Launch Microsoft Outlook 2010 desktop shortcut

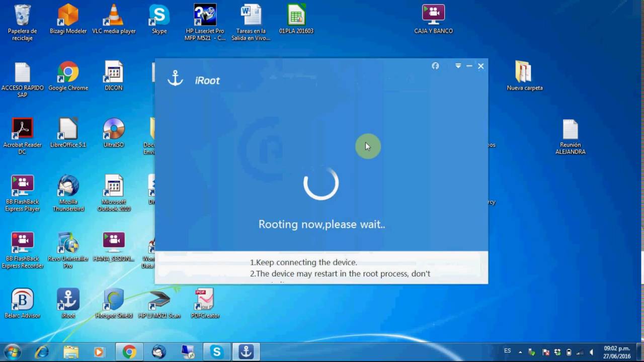[x=114, y=194]
